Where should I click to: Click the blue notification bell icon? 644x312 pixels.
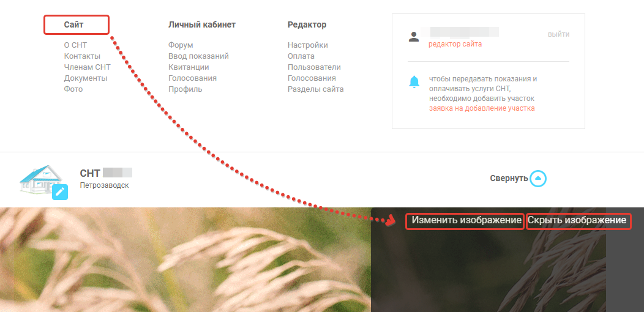pos(414,82)
